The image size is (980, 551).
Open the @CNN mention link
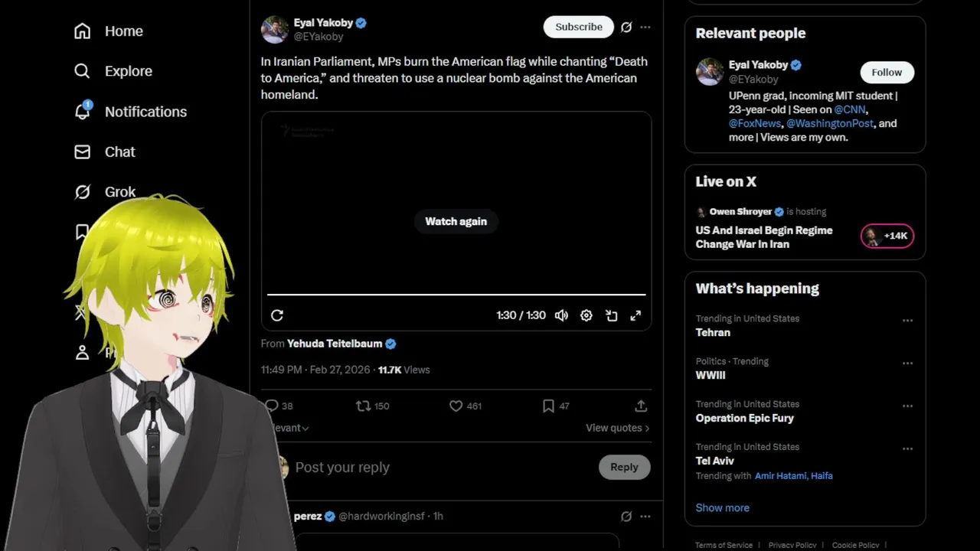point(850,109)
